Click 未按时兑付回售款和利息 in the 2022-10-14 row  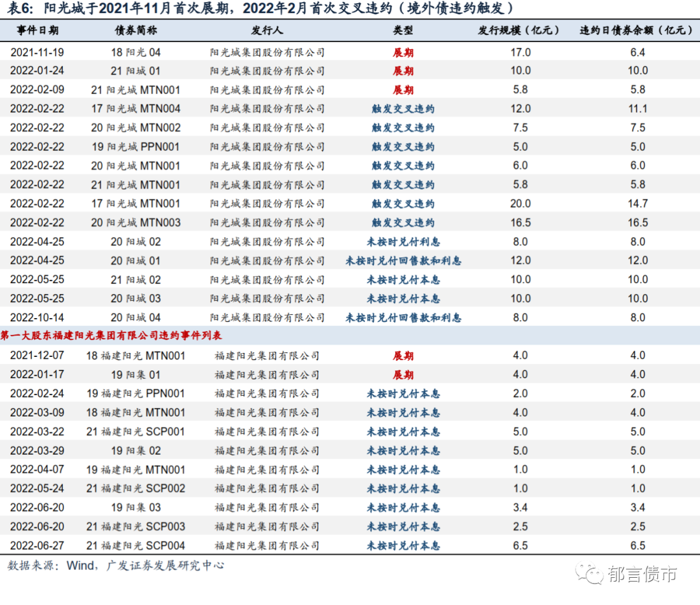pyautogui.click(x=403, y=317)
